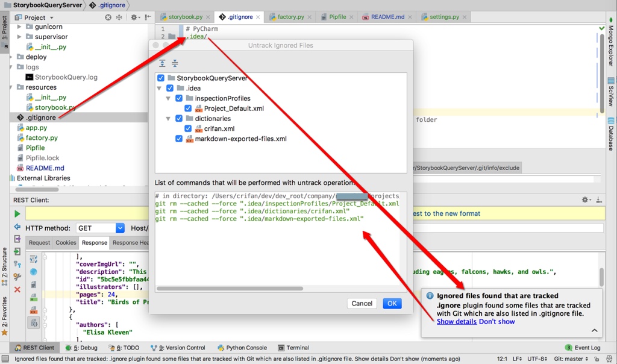The width and height of the screenshot is (617, 364).
Task: Open the Cookies tab in REST Client
Action: 66,242
